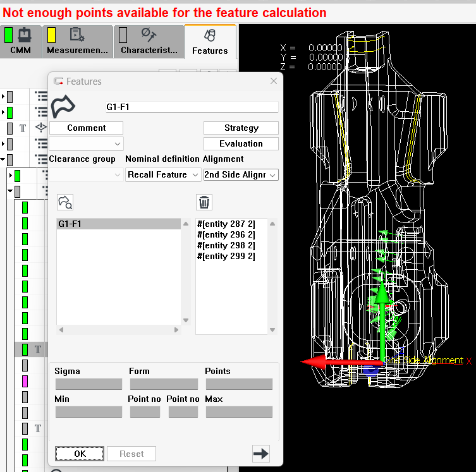The image size is (476, 472).
Task: Switch to the CMM tab
Action: (21, 42)
